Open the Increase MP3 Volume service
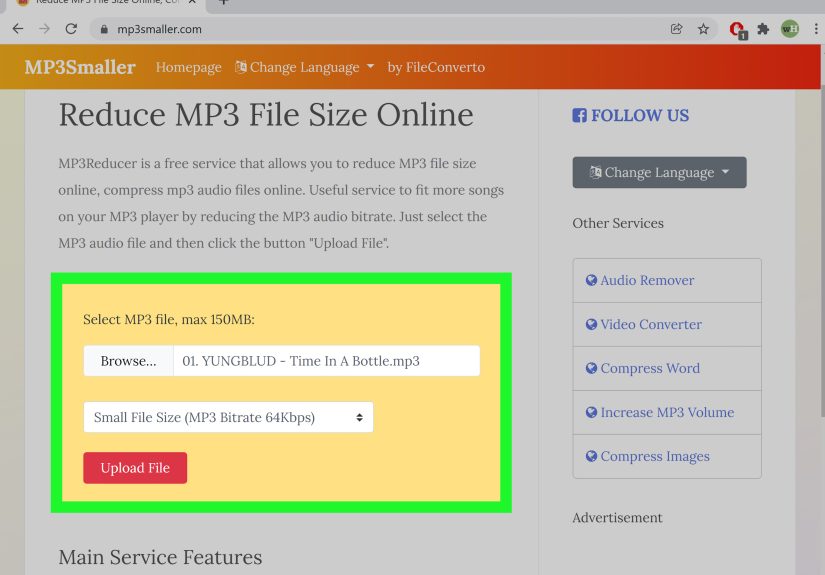 (x=667, y=412)
